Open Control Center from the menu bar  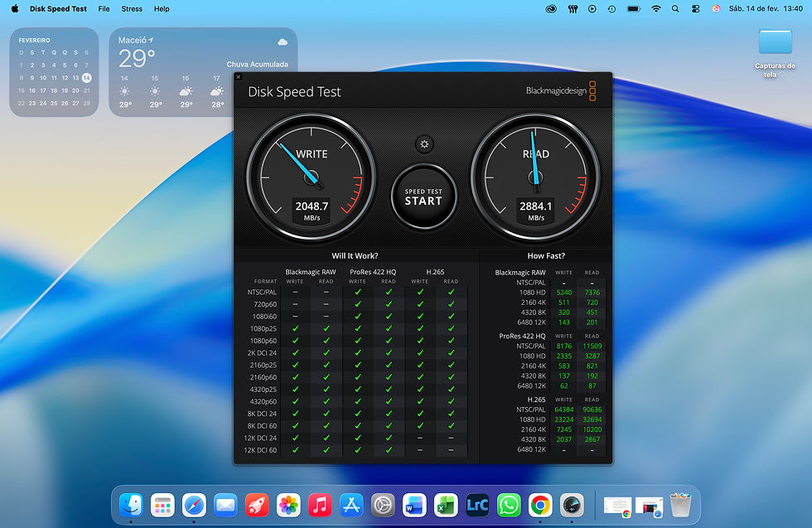tap(694, 8)
